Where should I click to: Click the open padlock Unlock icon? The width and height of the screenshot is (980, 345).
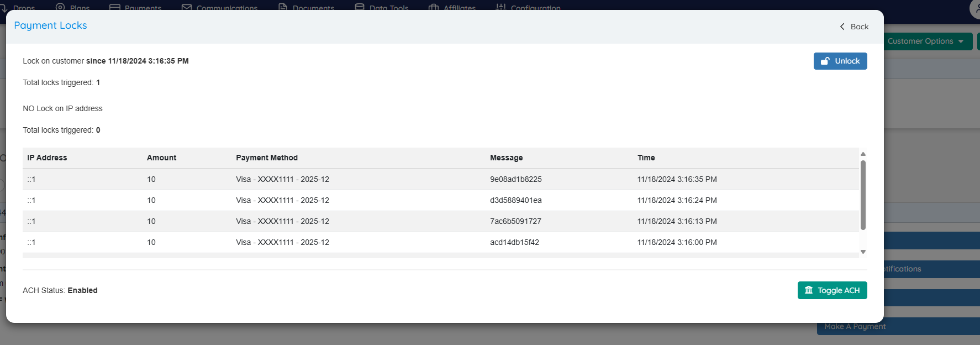pos(825,61)
